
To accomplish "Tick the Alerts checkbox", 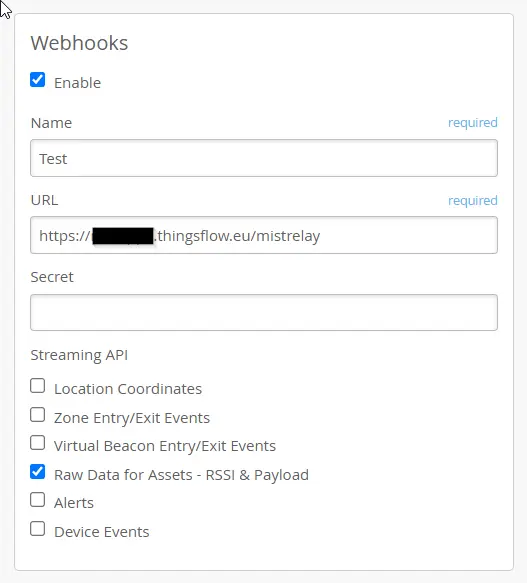I will (x=38, y=500).
